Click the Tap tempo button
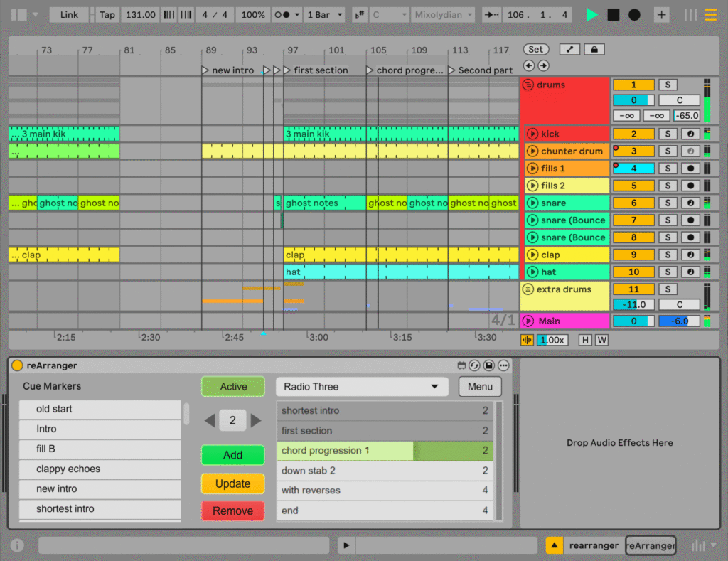Screen dimensions: 728x561 (x=107, y=15)
